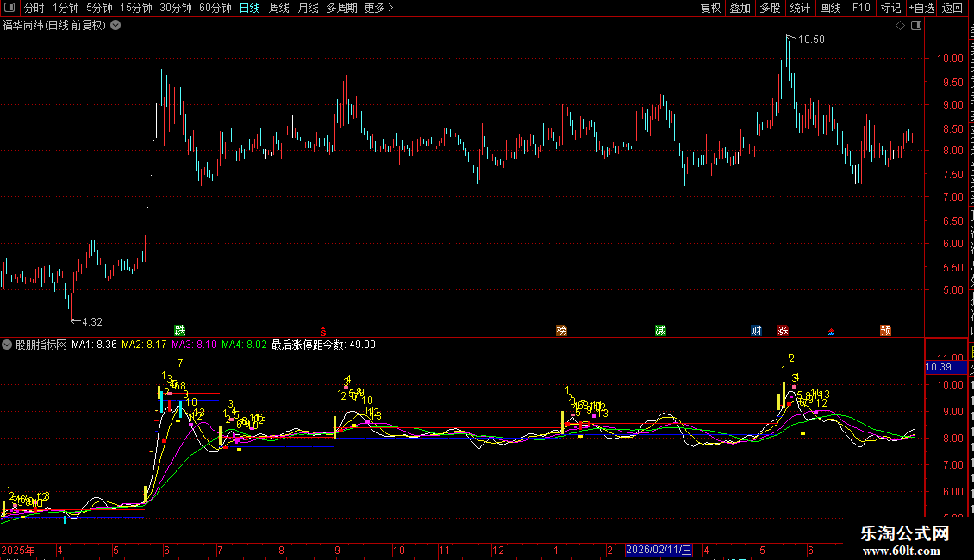This screenshot has width=974, height=560.
Task: Open F10 company information
Action: pos(861,8)
